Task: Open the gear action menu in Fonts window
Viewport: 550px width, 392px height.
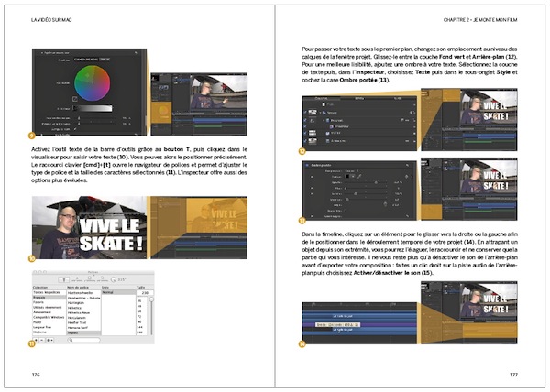Action: [49, 340]
